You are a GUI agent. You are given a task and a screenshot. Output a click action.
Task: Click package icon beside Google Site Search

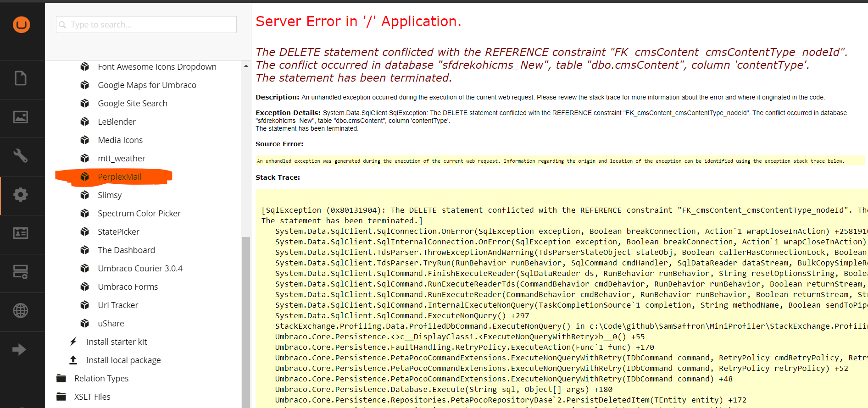pyautogui.click(x=84, y=104)
